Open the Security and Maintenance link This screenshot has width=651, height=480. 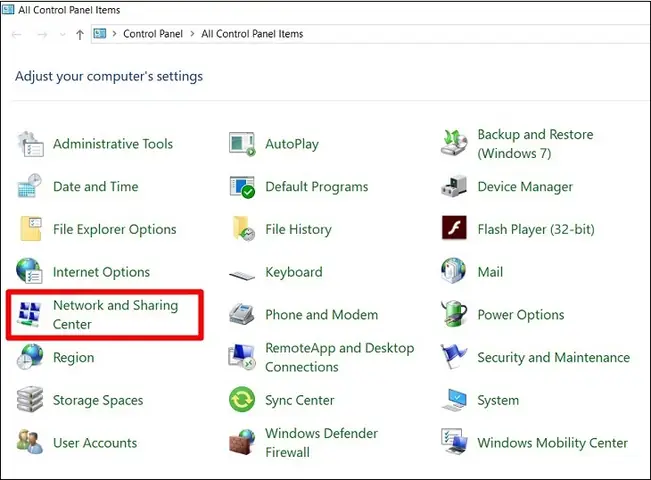click(553, 358)
